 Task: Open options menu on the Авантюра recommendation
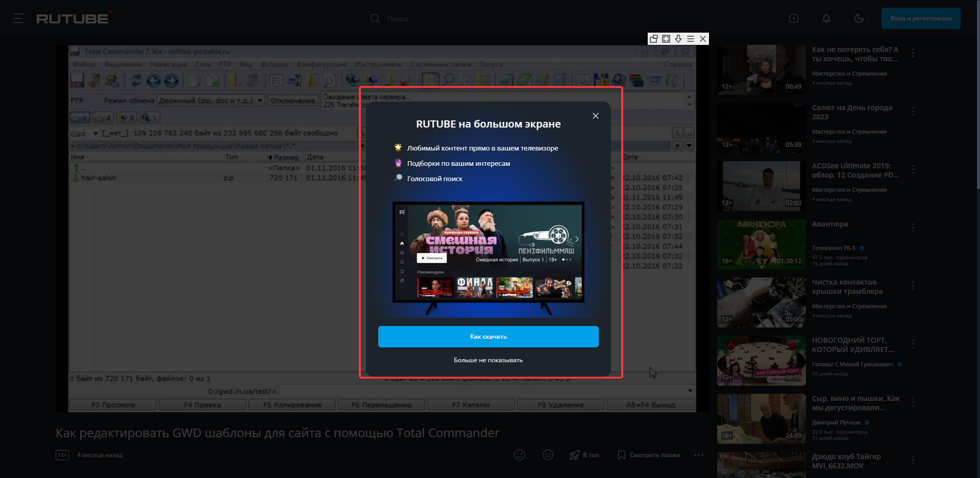click(x=913, y=228)
